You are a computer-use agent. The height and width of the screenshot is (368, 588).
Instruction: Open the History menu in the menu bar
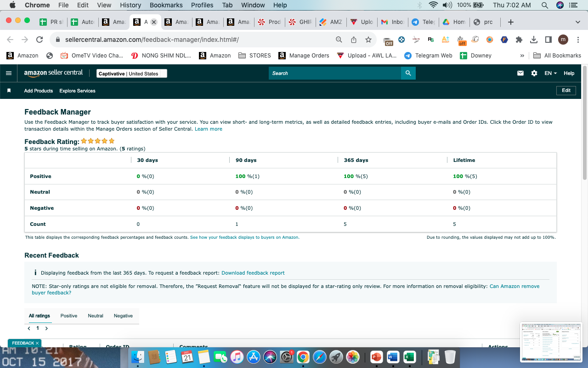coord(130,5)
